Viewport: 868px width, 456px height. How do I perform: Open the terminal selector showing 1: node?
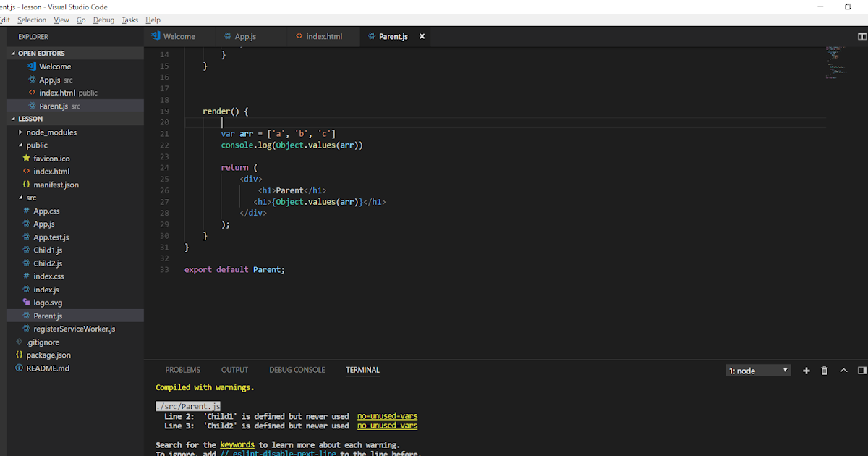[x=758, y=370]
